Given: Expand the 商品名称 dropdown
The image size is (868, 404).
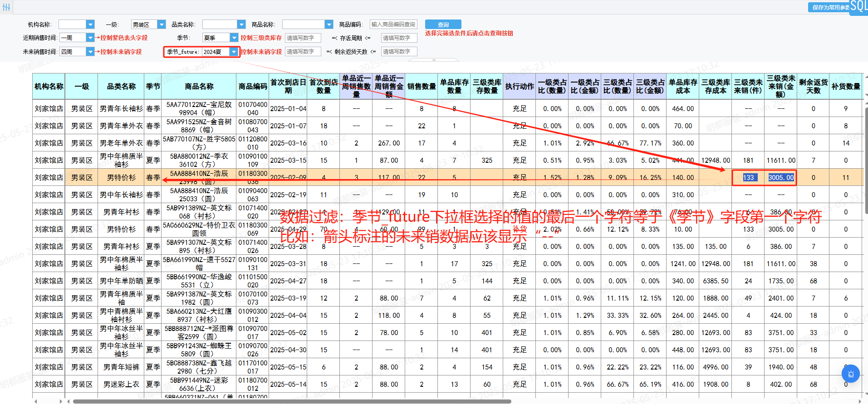Looking at the screenshot, I should [x=329, y=24].
